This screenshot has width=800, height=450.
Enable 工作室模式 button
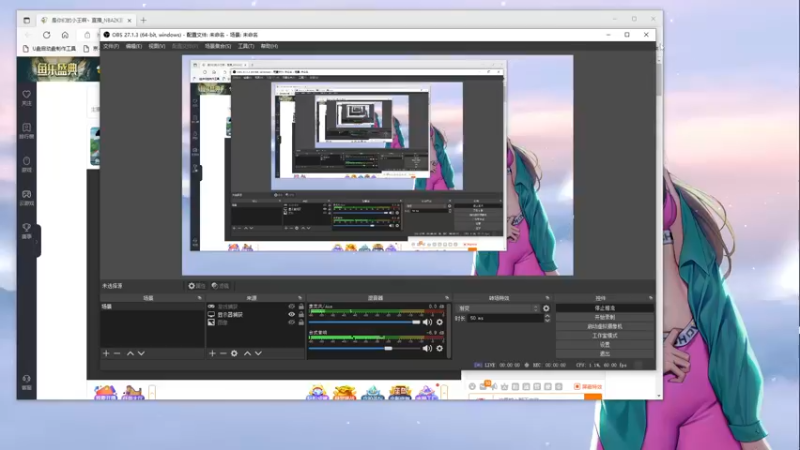[605, 336]
